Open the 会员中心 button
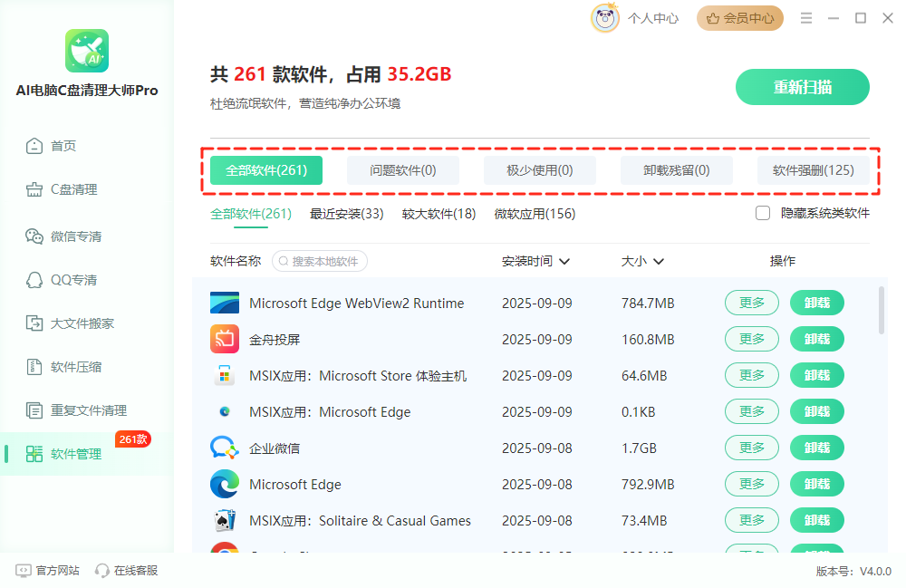Viewport: 906px width, 588px height. pyautogui.click(x=740, y=18)
